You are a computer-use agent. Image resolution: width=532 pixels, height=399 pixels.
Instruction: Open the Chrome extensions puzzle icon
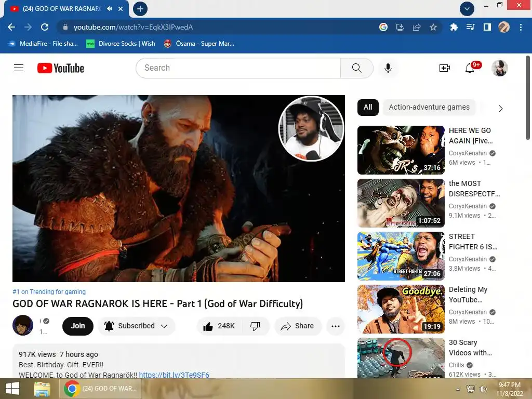pos(454,27)
